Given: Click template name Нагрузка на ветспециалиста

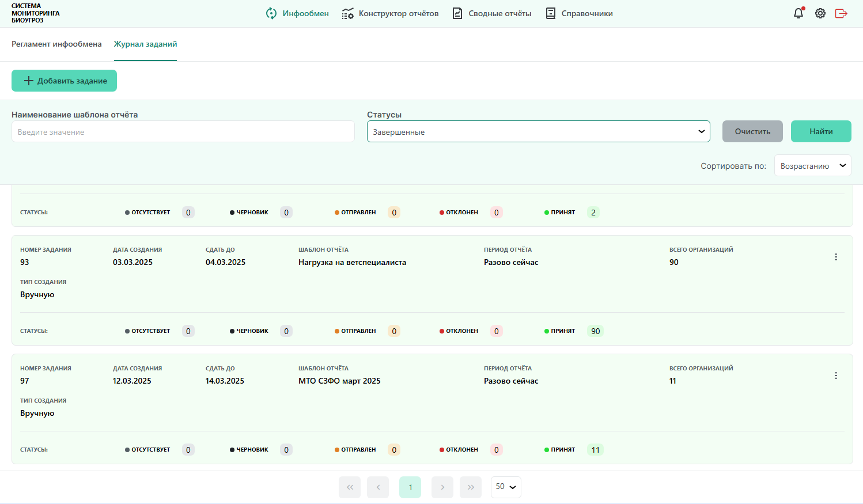Looking at the screenshot, I should point(352,263).
